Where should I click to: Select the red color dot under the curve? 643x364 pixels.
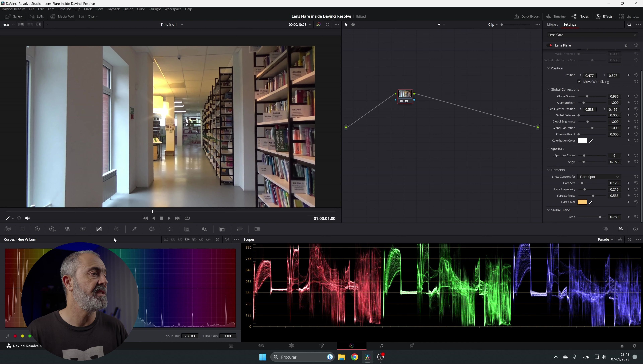point(15,336)
